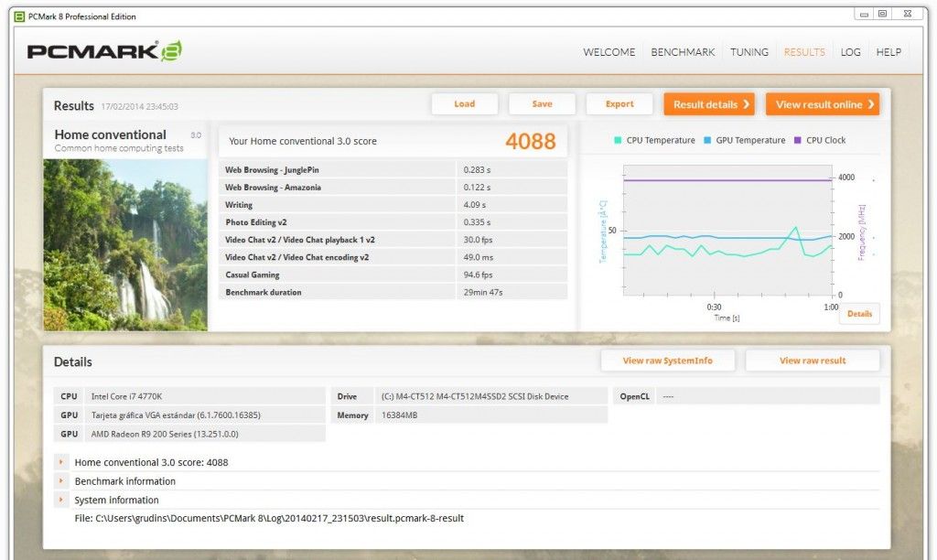This screenshot has width=937, height=560.
Task: Select the RESULTS tab
Action: pyautogui.click(x=804, y=52)
